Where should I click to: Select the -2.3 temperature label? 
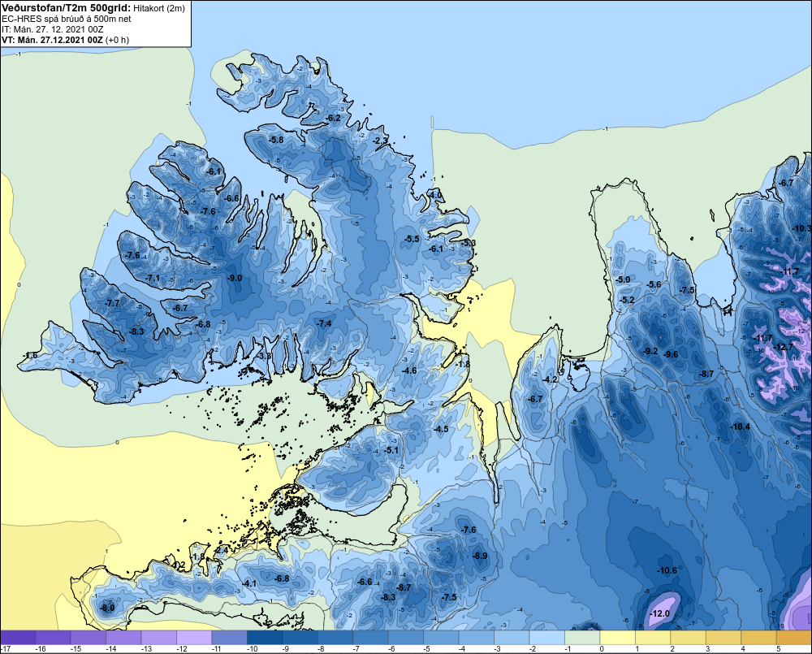pyautogui.click(x=381, y=141)
